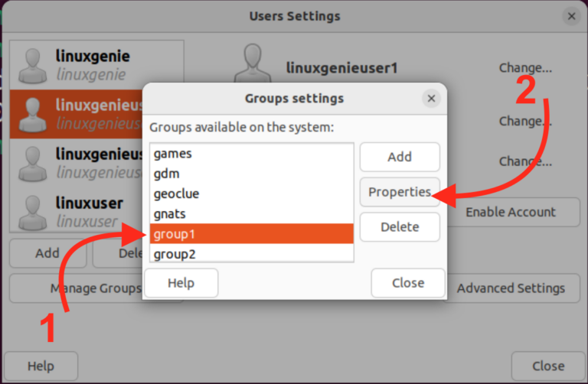Click the first Change... link
The height and width of the screenshot is (384, 588).
click(x=525, y=68)
